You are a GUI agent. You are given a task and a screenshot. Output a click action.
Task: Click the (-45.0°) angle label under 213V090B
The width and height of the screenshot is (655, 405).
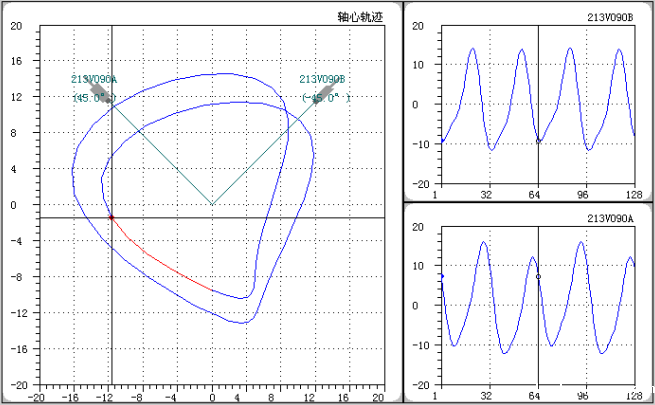coord(326,99)
